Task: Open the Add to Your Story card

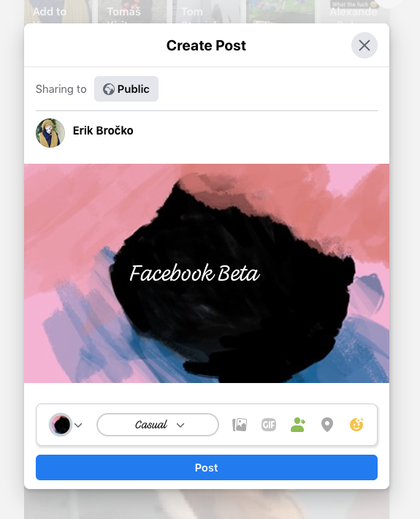Action: click(58, 12)
